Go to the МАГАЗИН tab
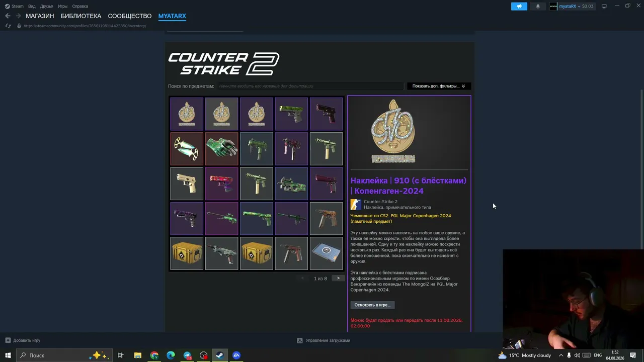The height and width of the screenshot is (362, 644). click(x=40, y=16)
